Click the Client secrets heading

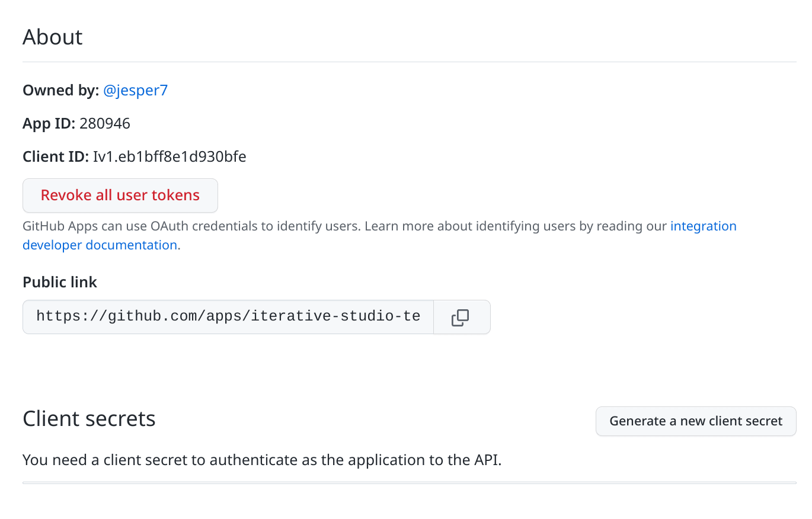click(89, 419)
